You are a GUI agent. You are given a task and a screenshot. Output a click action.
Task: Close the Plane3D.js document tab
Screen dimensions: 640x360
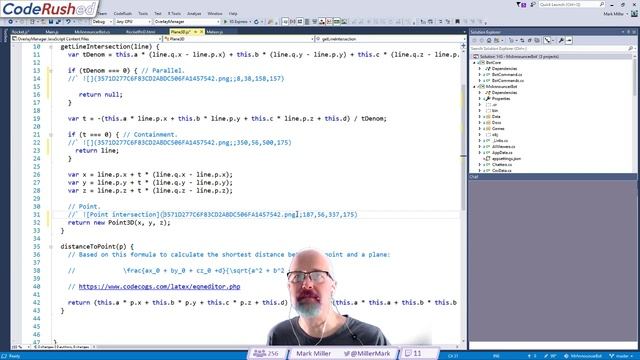coord(201,31)
